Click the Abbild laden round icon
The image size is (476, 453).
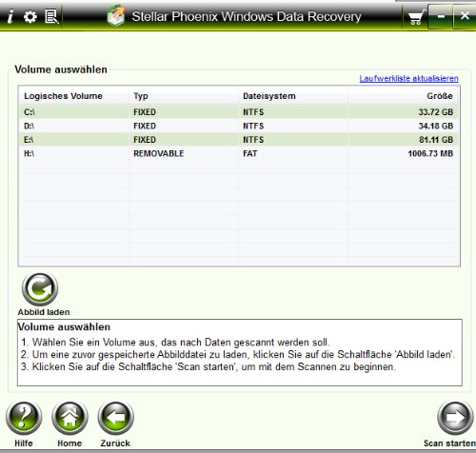pyautogui.click(x=40, y=289)
